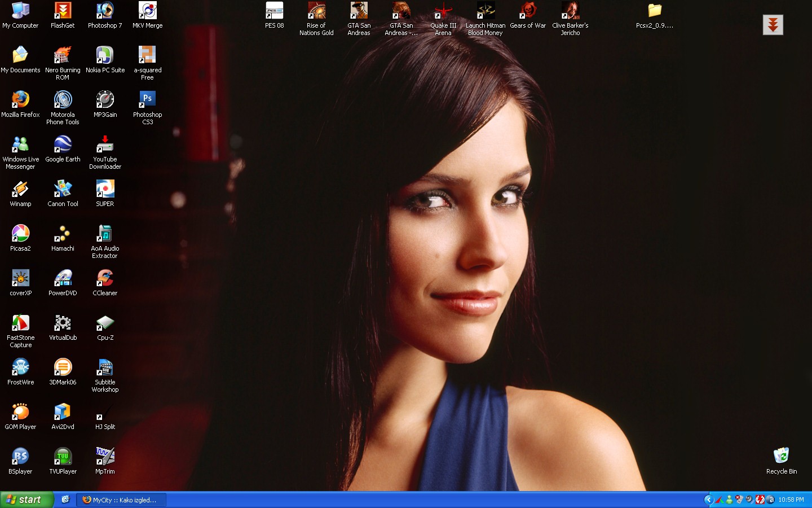Select the PES 08 game shortcut

tap(275, 16)
